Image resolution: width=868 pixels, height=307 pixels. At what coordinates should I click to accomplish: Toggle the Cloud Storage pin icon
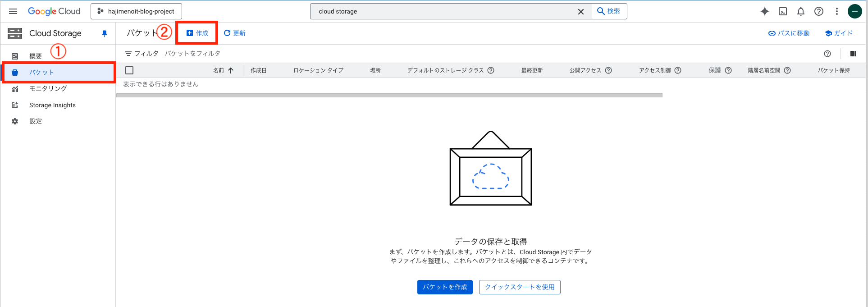tap(105, 33)
